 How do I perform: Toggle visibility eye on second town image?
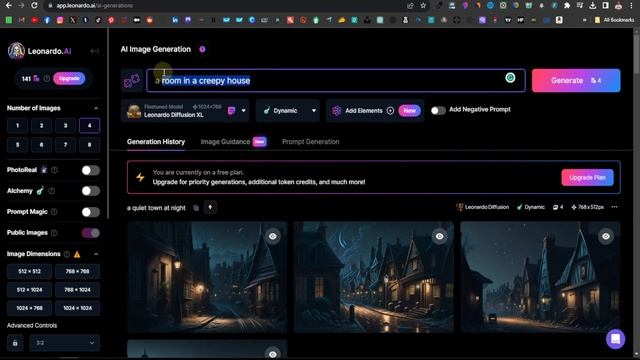click(x=439, y=236)
